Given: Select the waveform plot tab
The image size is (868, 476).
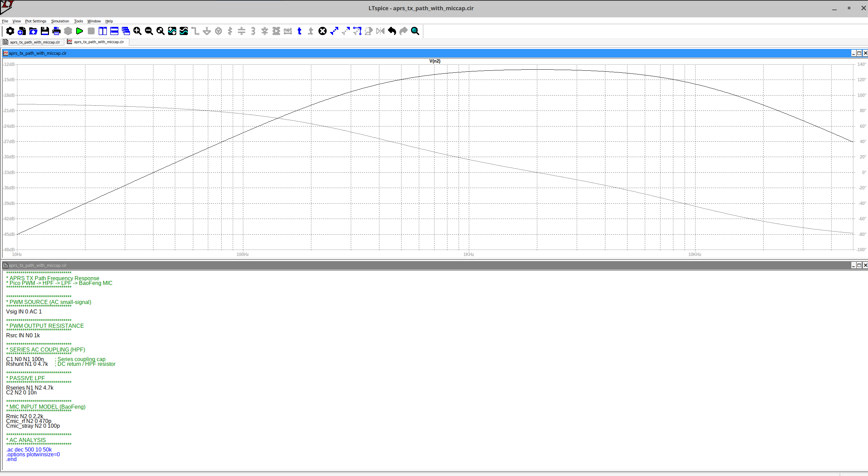Looking at the screenshot, I should pyautogui.click(x=96, y=42).
